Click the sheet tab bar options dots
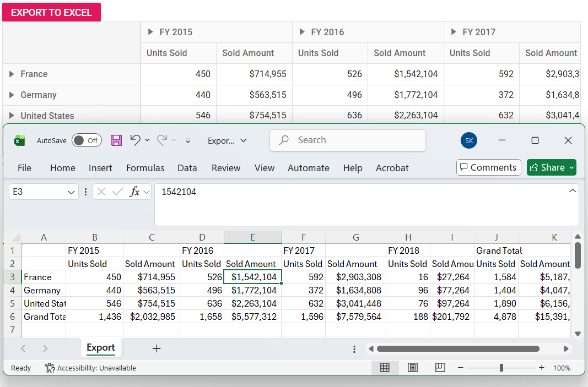Viewport: 588px width, 387px height. point(354,349)
